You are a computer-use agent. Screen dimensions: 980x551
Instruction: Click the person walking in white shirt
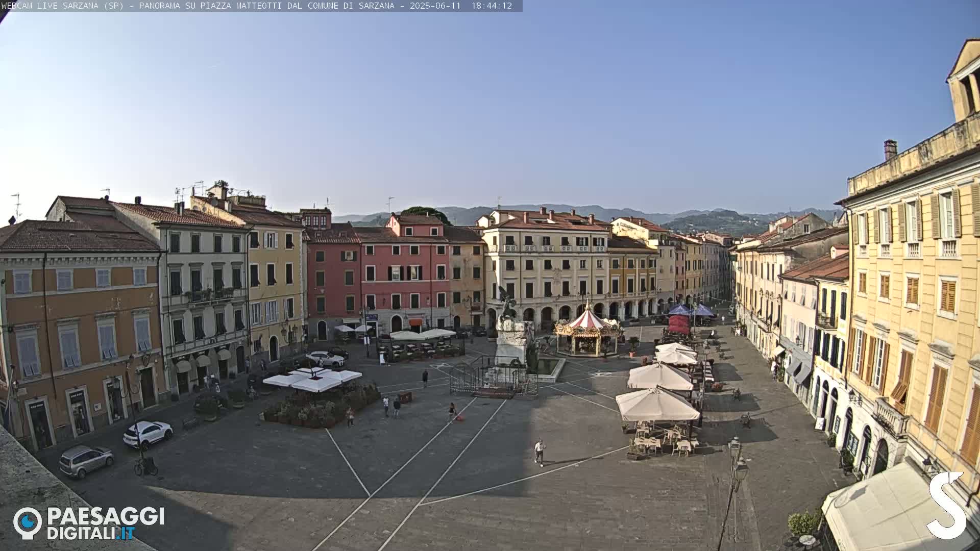click(539, 452)
